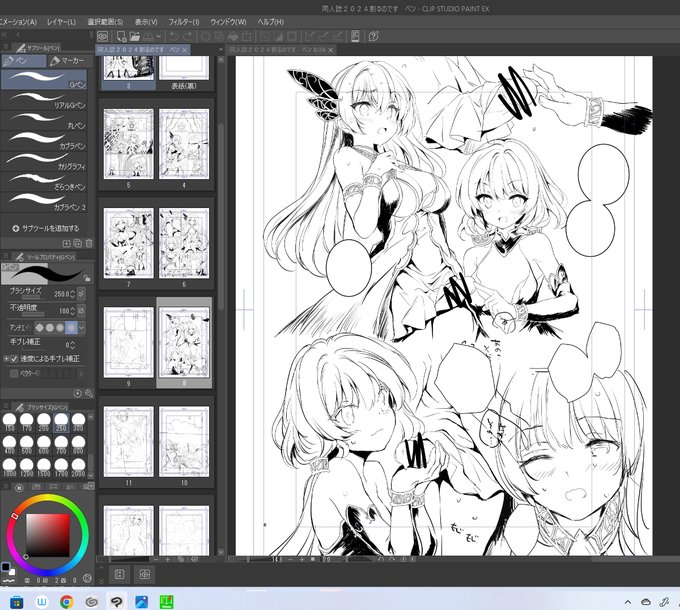Adjust 手ブレ補正 value stepper arrows

72,345
